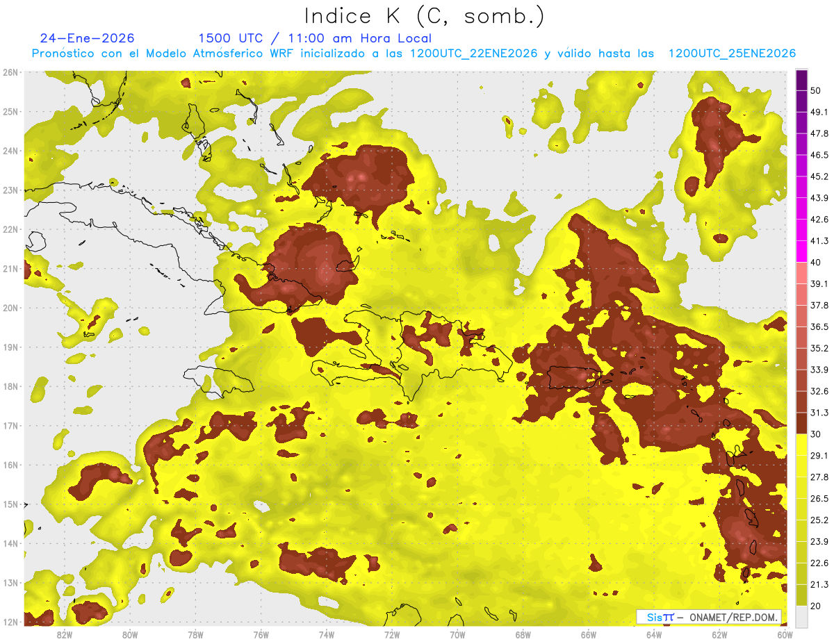Screen dimensions: 834x644
Task: Click the longitude label "80W"
Action: click(x=129, y=635)
